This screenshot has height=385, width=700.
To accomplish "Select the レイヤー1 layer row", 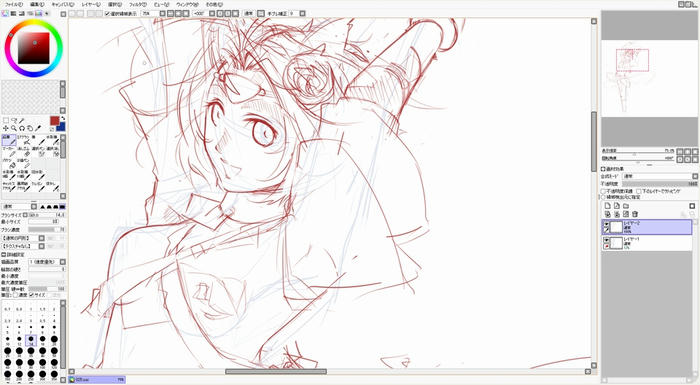I will coord(647,243).
